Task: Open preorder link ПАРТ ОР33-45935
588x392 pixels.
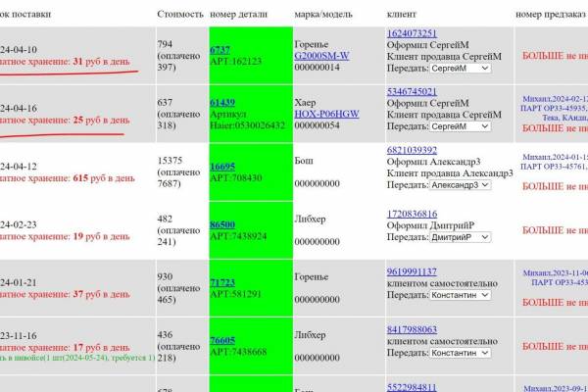Action: (x=555, y=109)
